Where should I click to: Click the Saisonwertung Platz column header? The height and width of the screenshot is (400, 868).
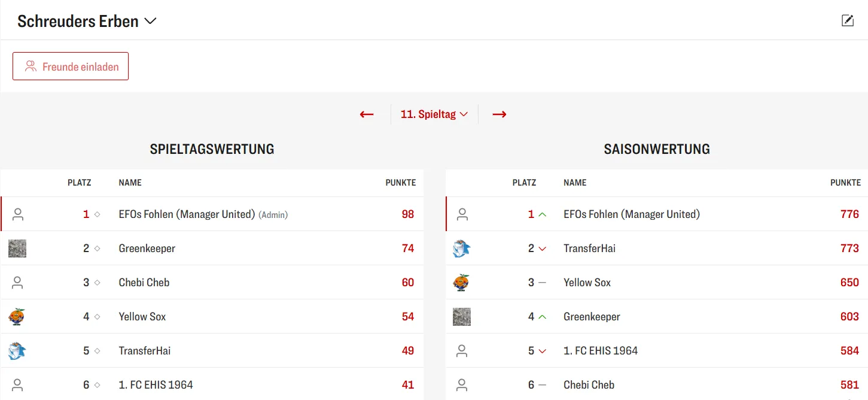pos(524,183)
